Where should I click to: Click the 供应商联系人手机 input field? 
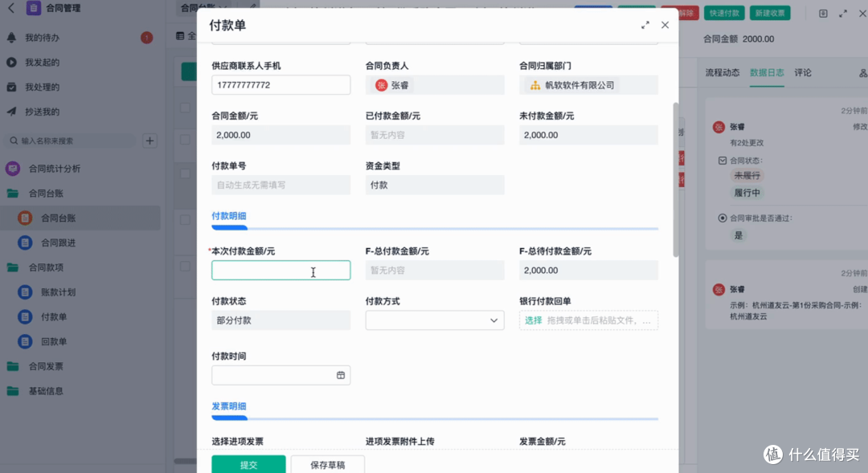(x=280, y=84)
